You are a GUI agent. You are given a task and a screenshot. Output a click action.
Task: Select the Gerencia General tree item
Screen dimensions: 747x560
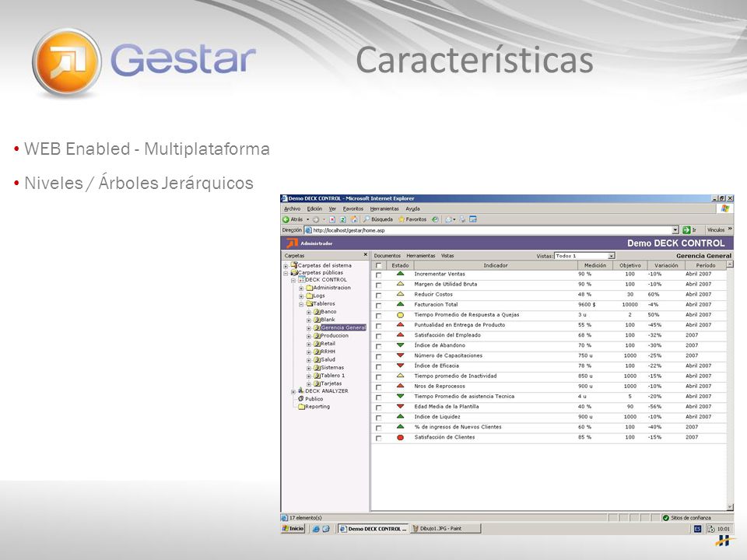343,327
